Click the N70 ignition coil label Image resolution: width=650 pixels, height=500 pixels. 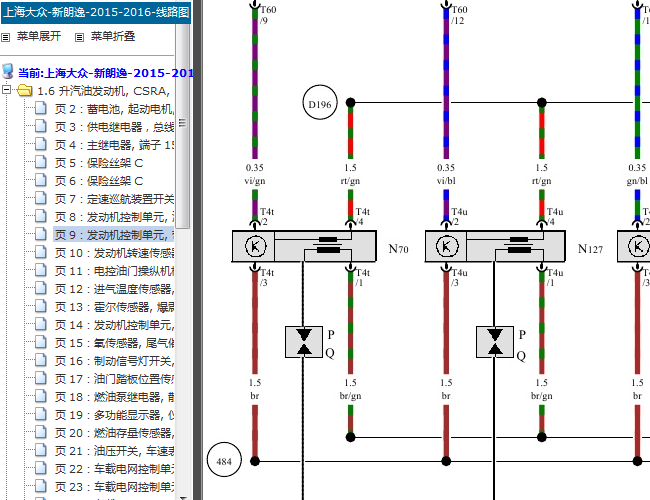[398, 249]
